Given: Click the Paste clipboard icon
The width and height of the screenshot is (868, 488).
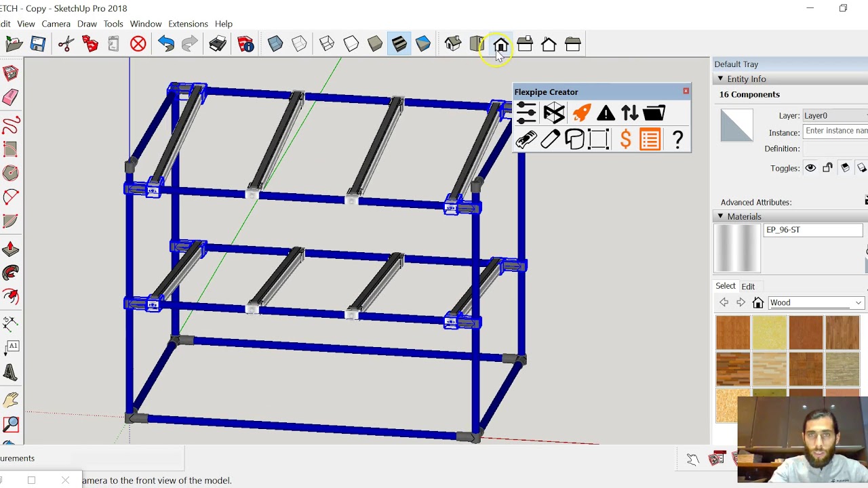Looking at the screenshot, I should (x=113, y=45).
